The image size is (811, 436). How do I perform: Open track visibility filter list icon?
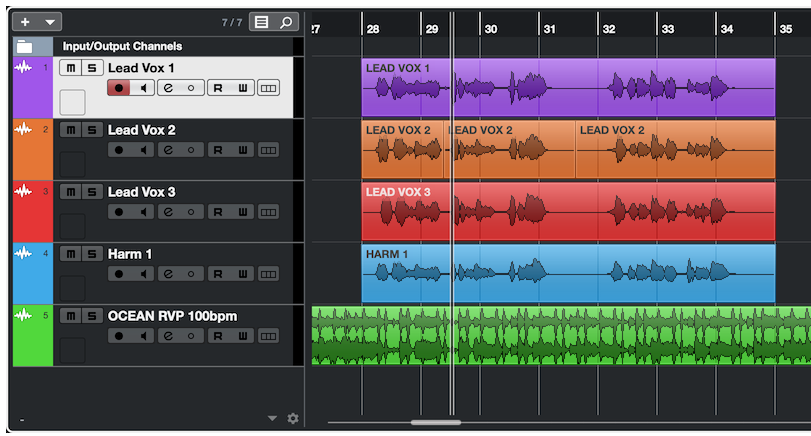(x=261, y=21)
